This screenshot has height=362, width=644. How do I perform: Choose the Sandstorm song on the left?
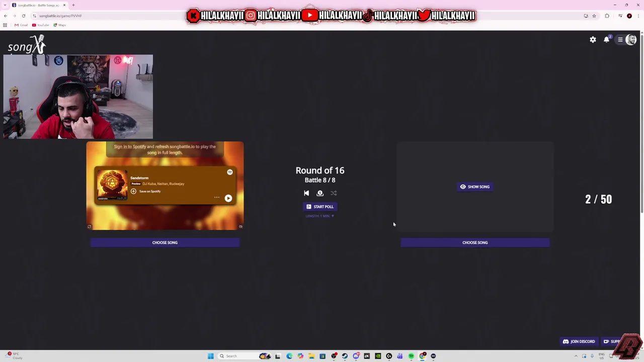[x=165, y=243]
